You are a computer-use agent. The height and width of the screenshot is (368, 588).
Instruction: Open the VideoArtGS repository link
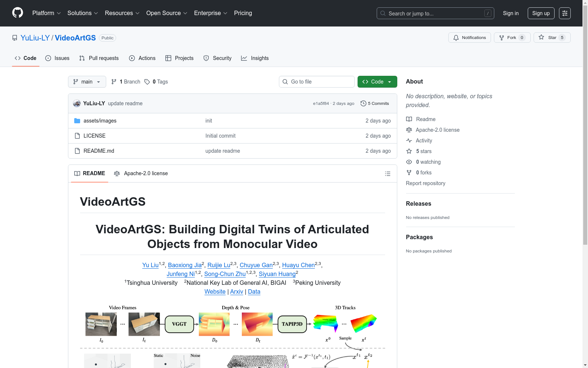75,38
